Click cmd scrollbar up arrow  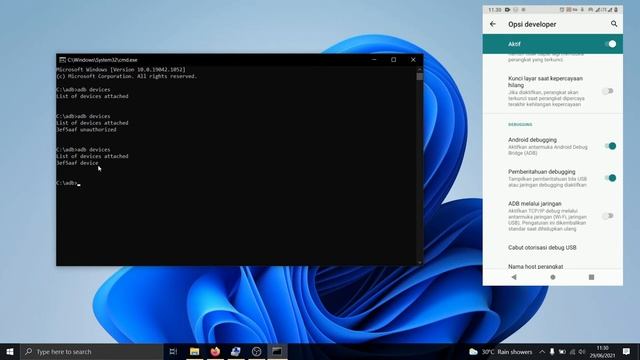420,69
